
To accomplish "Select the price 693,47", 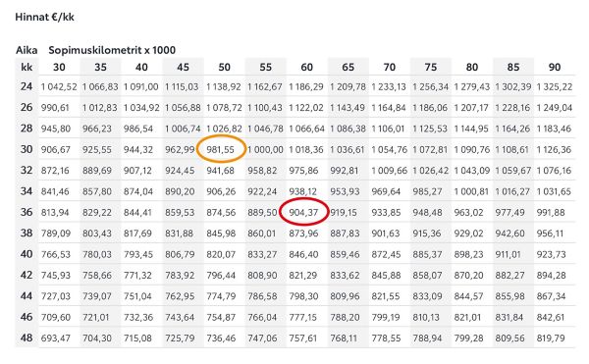I will 56,338.
